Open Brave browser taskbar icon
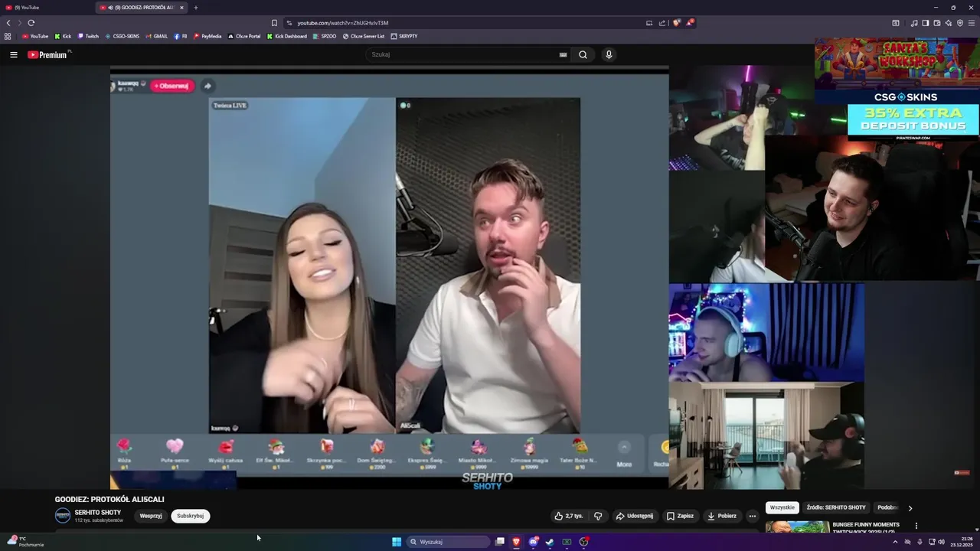Viewport: 980px width, 551px height. point(516,542)
